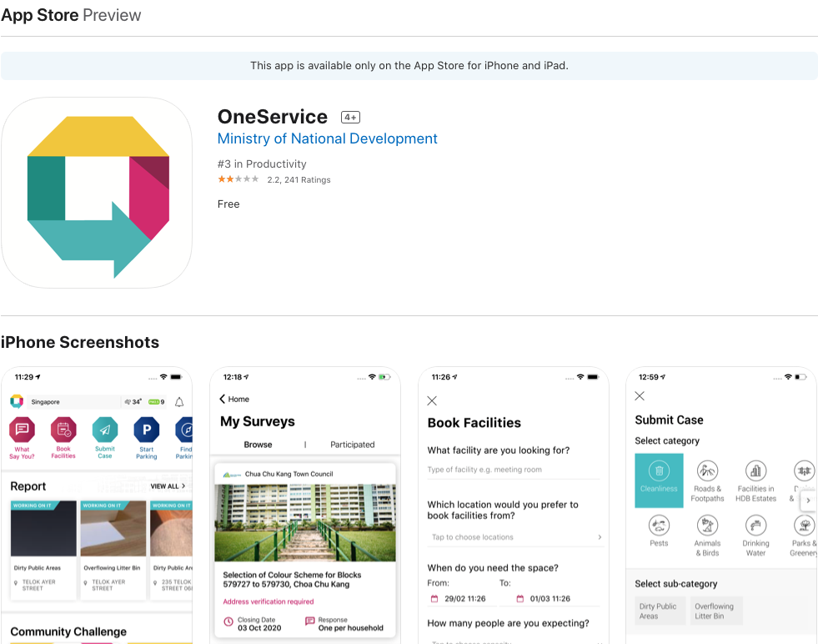This screenshot has height=644, width=818.
Task: Select the Parks & Greenery category
Action: (x=804, y=536)
